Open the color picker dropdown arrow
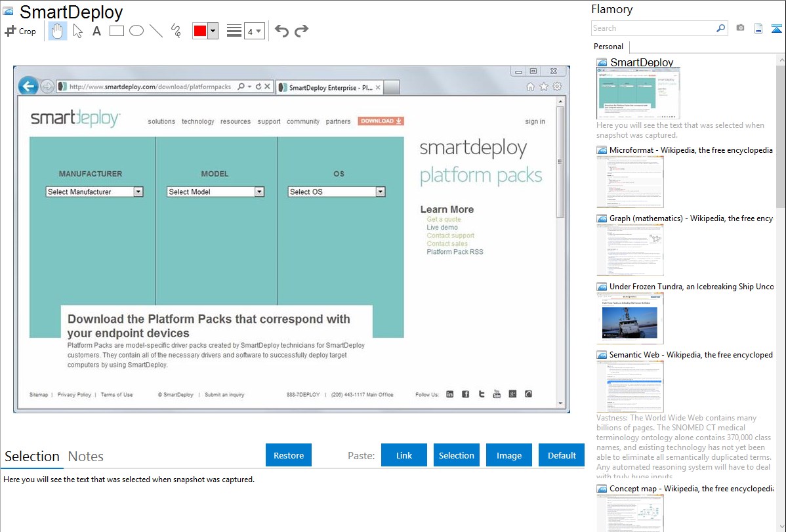This screenshot has height=532, width=786. coord(213,31)
